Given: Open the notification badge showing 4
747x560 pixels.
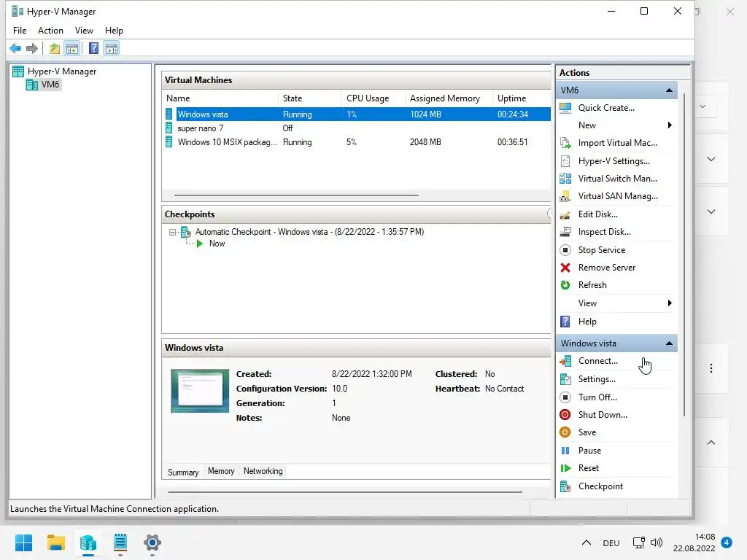Looking at the screenshot, I should (726, 542).
